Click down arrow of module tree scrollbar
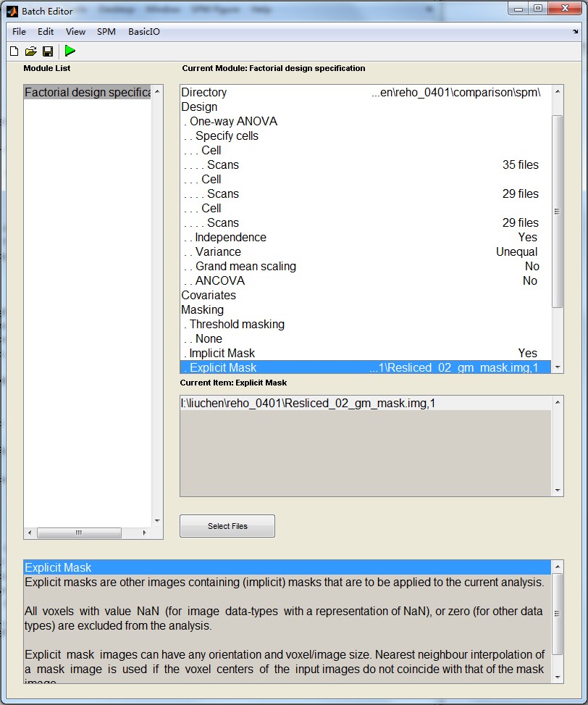 point(558,367)
